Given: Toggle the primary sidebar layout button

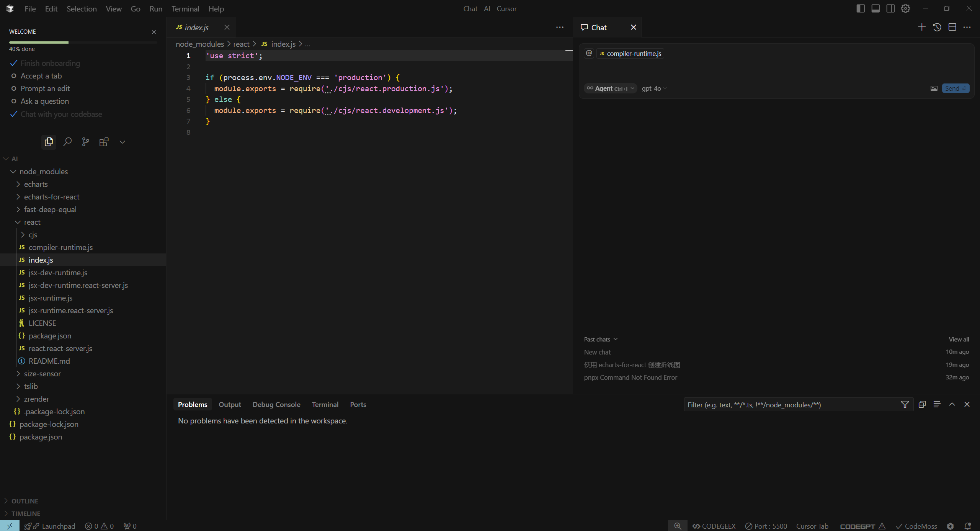Looking at the screenshot, I should pyautogui.click(x=861, y=8).
